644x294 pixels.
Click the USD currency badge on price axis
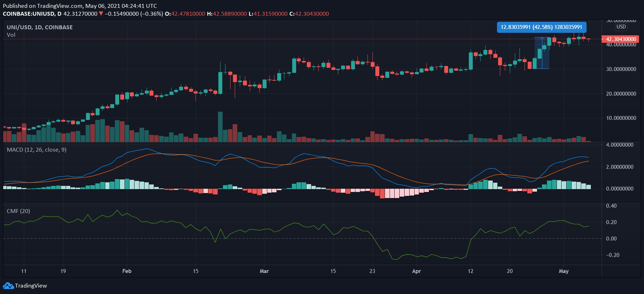coord(621,27)
